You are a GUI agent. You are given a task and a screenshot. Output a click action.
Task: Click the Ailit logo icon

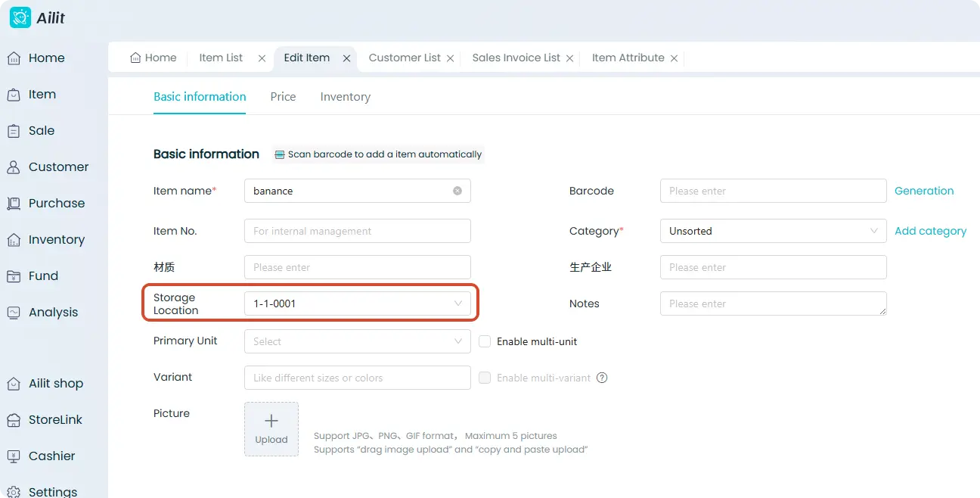click(20, 17)
